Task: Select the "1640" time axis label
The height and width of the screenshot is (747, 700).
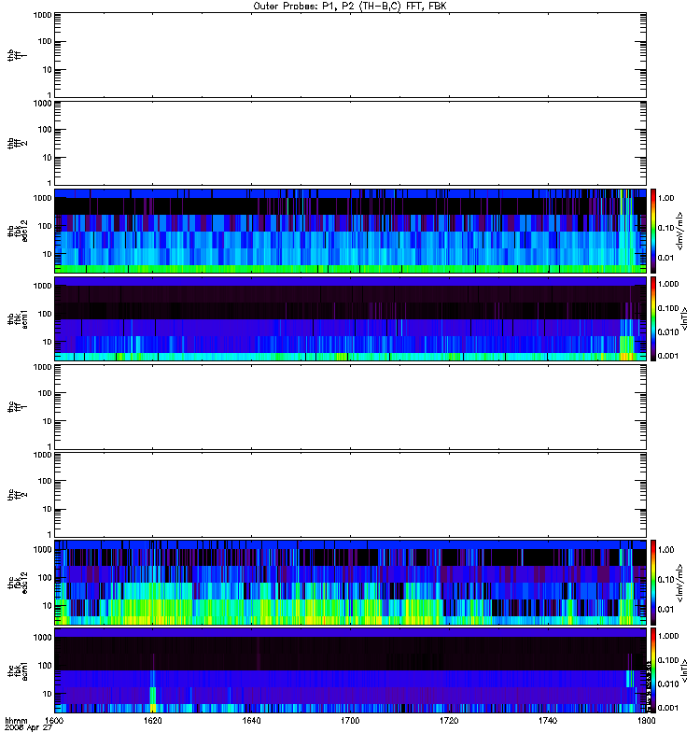Action: point(251,720)
